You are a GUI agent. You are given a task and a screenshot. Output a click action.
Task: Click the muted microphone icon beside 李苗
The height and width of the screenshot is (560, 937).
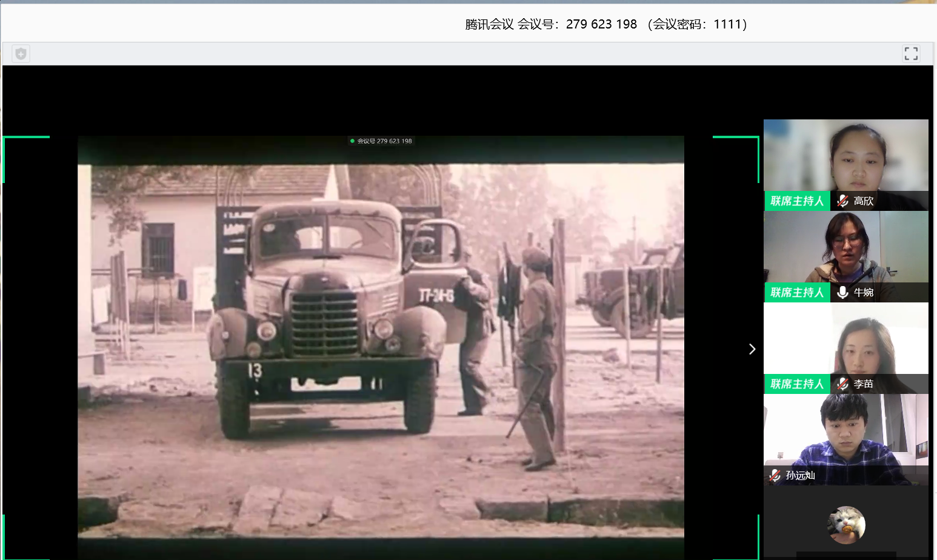point(842,384)
